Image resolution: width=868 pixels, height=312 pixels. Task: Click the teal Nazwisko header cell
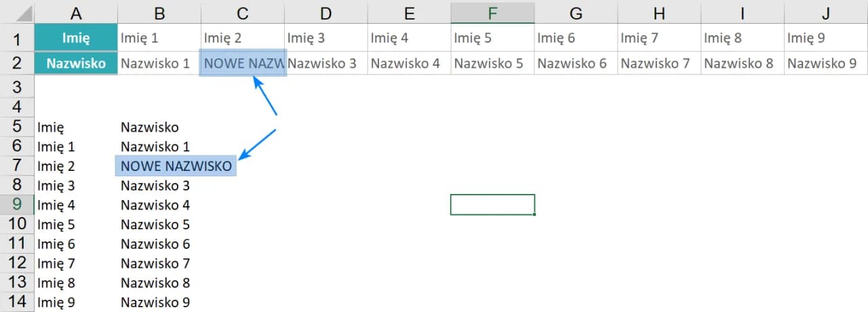[x=76, y=64]
